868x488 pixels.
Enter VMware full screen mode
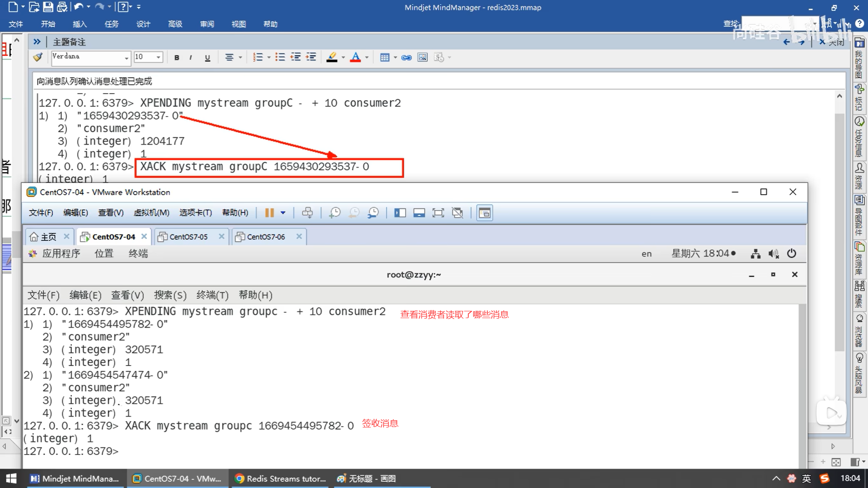coord(438,213)
